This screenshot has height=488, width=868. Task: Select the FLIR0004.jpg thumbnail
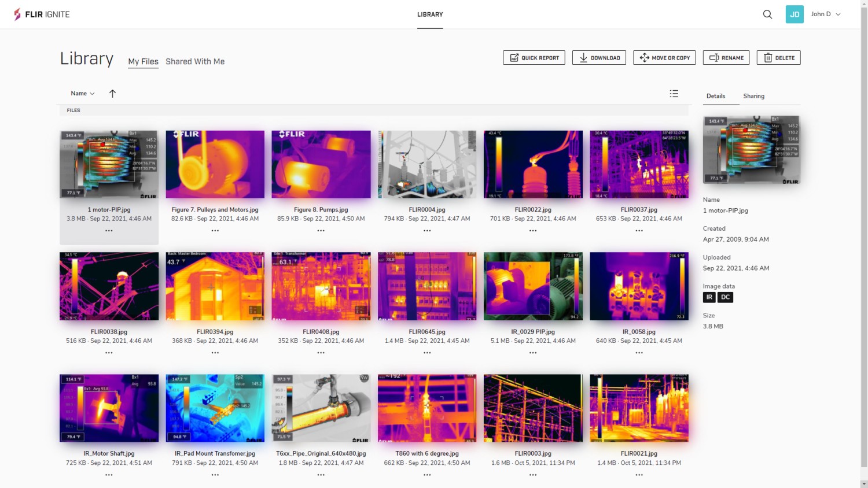427,164
